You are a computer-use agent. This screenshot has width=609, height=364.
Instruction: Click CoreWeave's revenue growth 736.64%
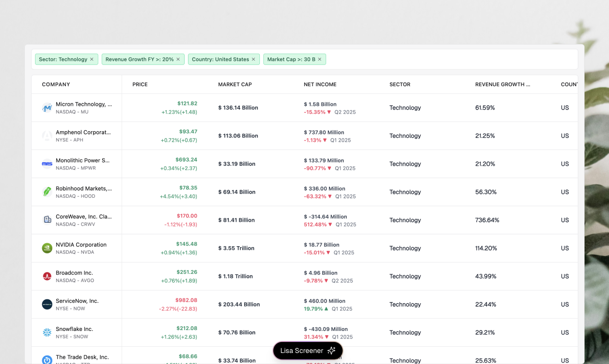[x=487, y=220]
